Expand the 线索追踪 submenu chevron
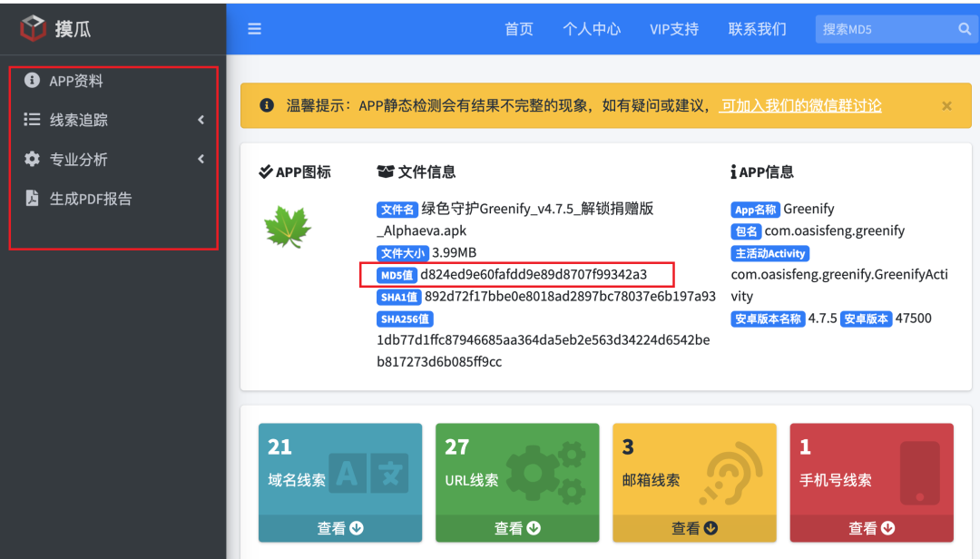980x559 pixels. 201,120
